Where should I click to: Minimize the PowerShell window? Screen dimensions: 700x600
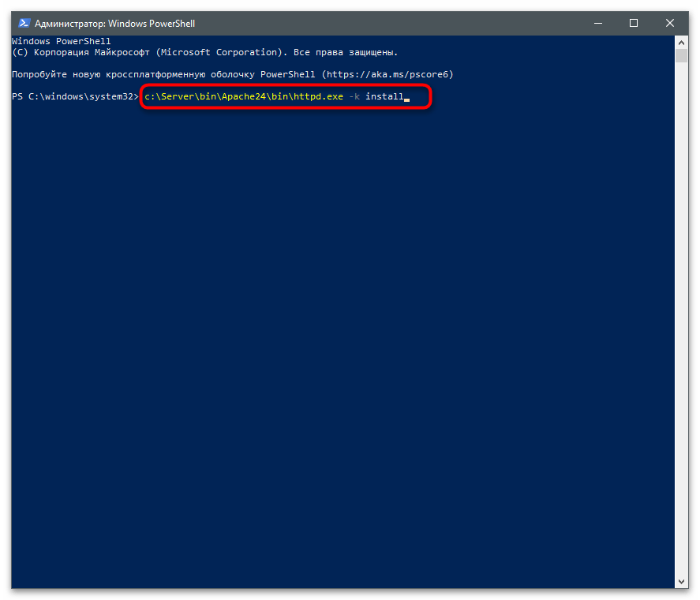point(598,23)
